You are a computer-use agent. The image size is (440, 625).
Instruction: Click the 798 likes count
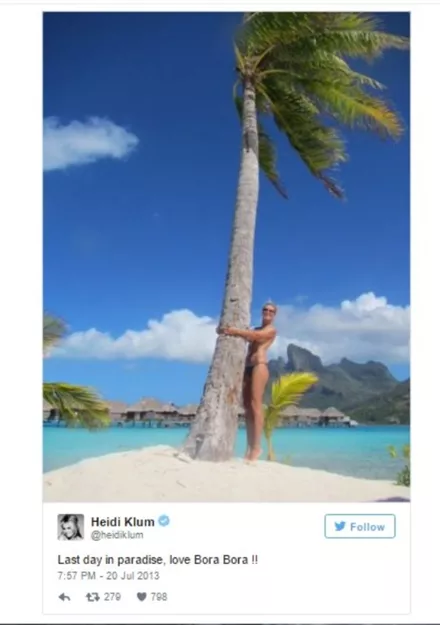coord(159,597)
